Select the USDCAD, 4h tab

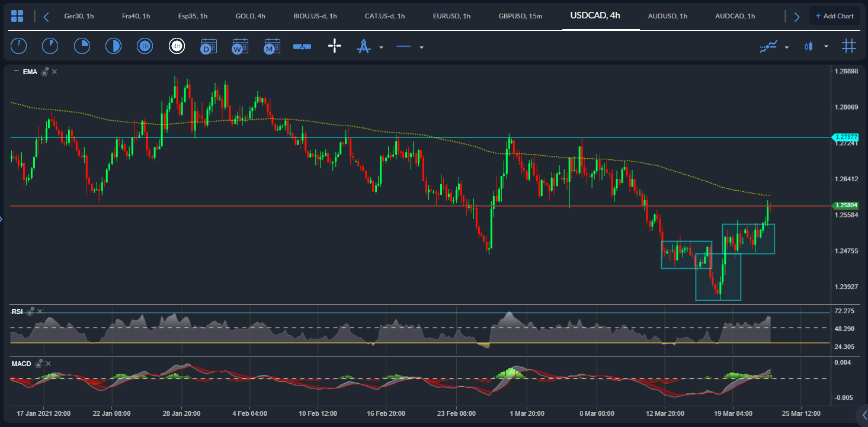[x=595, y=15]
